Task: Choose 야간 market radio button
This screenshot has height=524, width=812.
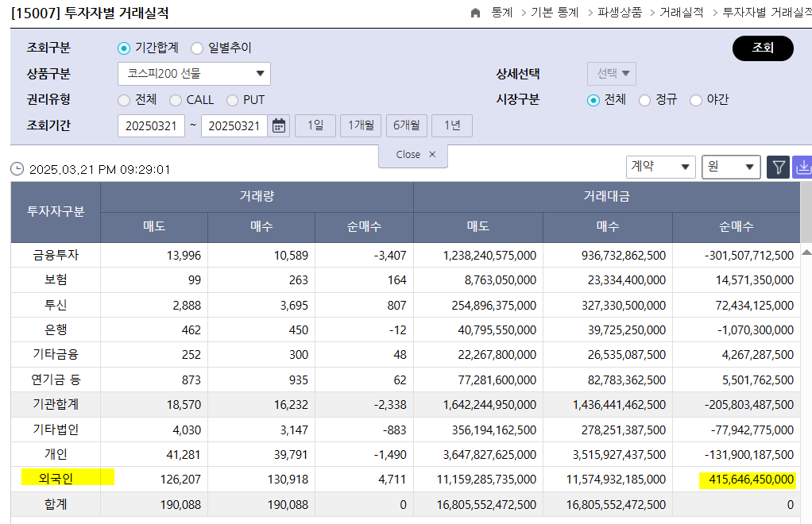Action: tap(696, 100)
